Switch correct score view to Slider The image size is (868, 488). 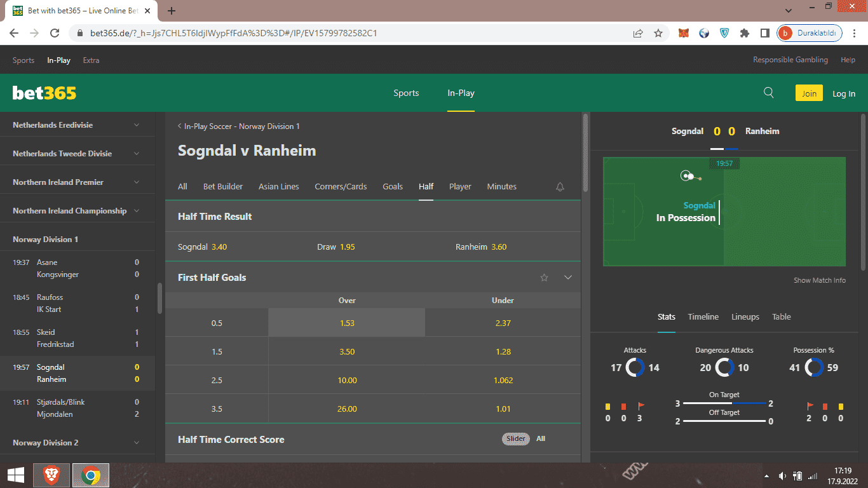click(516, 438)
